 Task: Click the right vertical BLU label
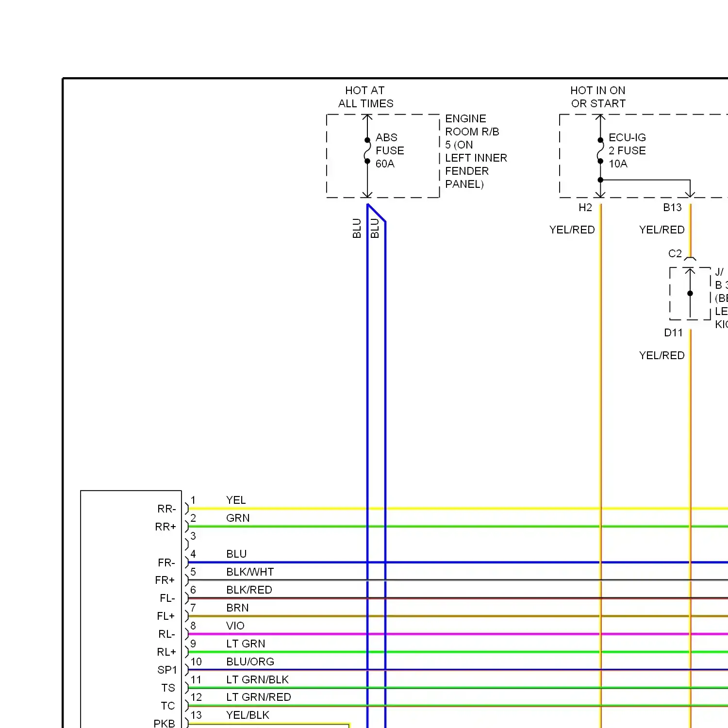click(375, 229)
